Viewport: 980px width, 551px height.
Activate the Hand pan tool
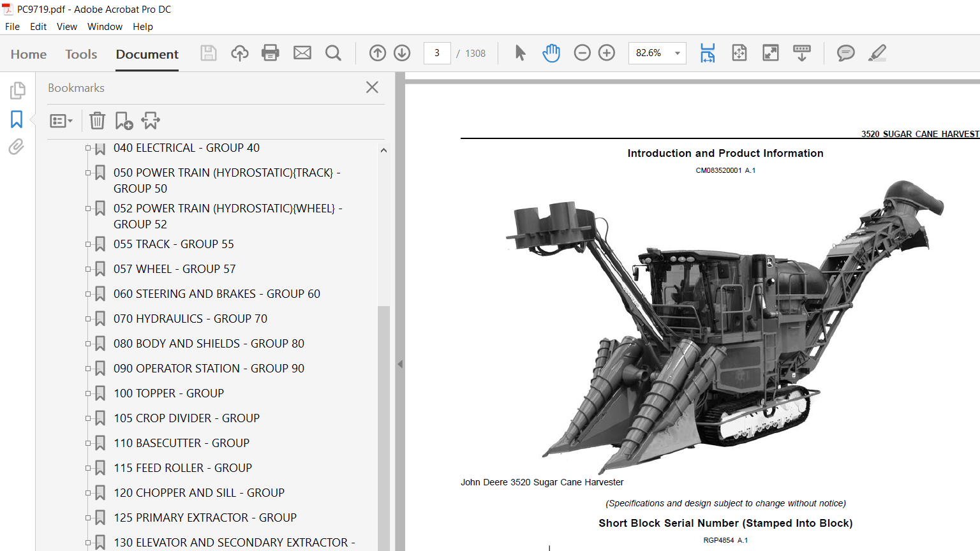551,53
